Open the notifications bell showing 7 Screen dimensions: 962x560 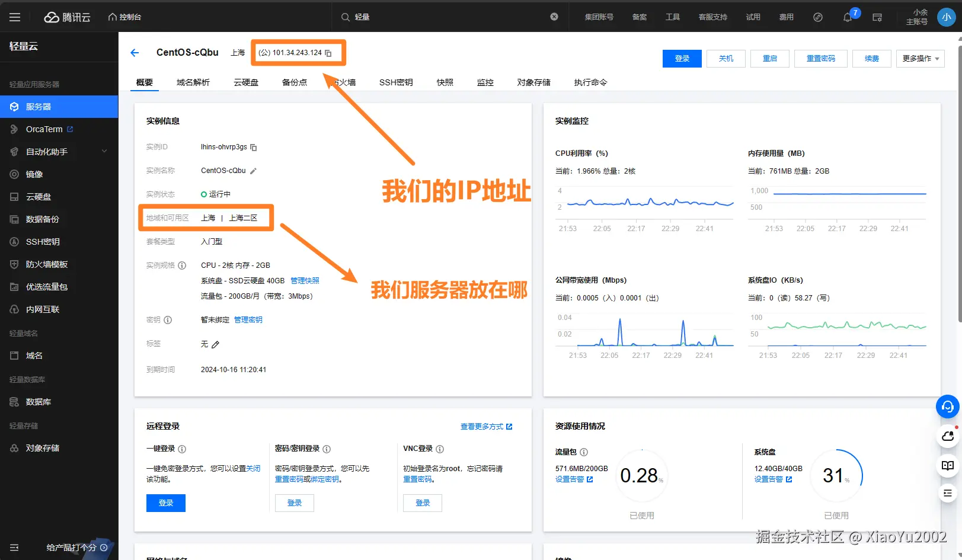(847, 17)
